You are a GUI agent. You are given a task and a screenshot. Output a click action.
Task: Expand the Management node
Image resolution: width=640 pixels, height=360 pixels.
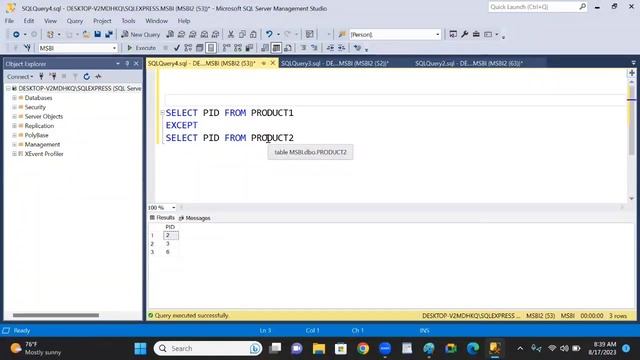pos(14,144)
